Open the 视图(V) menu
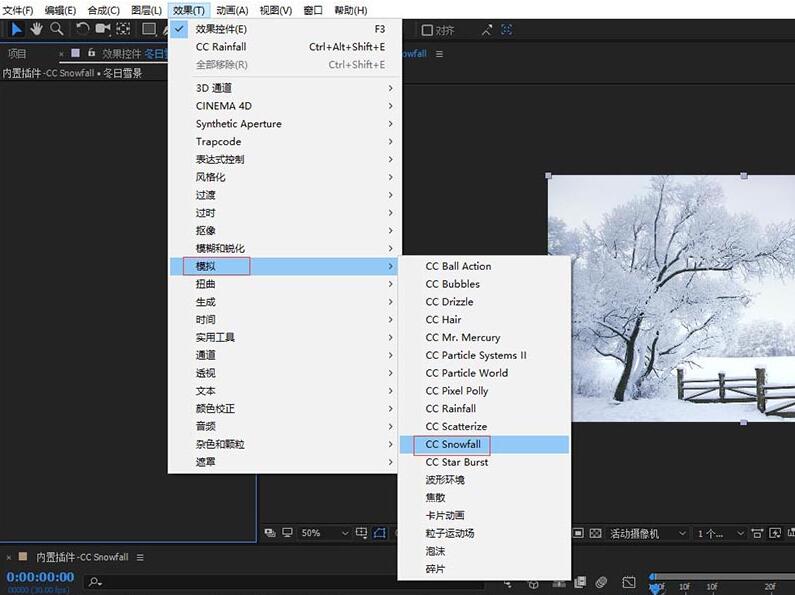Viewport: 795px width, 595px height. click(x=276, y=10)
